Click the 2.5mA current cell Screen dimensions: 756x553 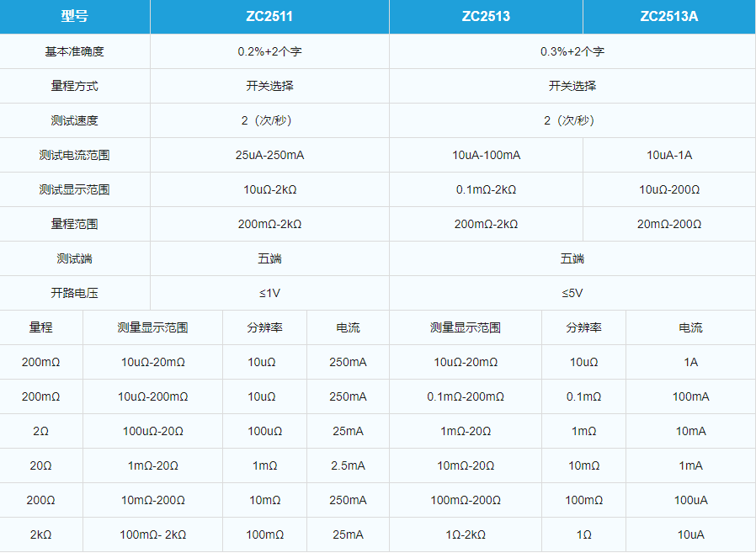click(348, 465)
